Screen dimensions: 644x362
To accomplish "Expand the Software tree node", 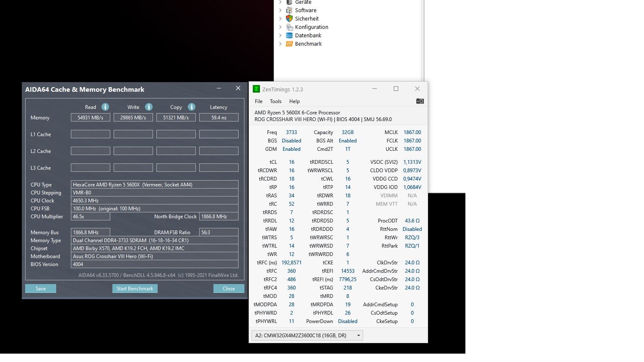I will click(280, 10).
